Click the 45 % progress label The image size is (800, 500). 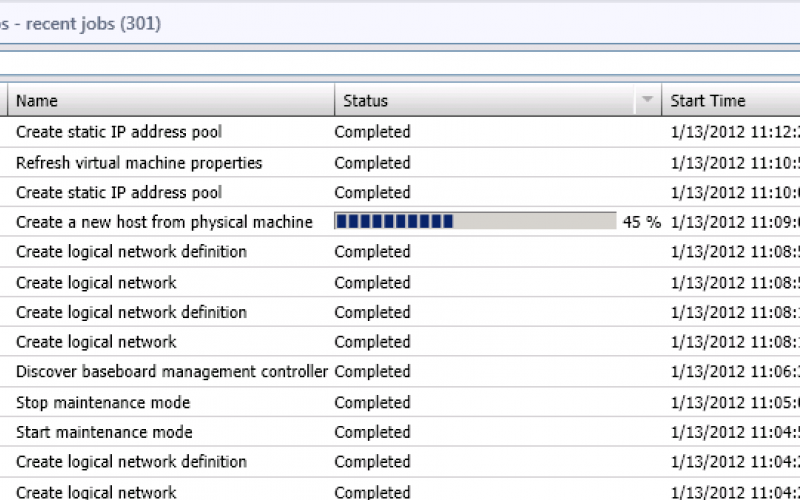[x=641, y=222]
